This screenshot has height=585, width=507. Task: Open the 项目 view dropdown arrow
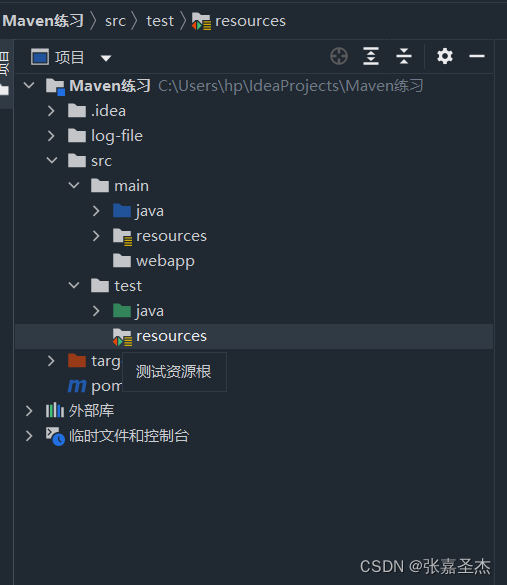tap(106, 58)
